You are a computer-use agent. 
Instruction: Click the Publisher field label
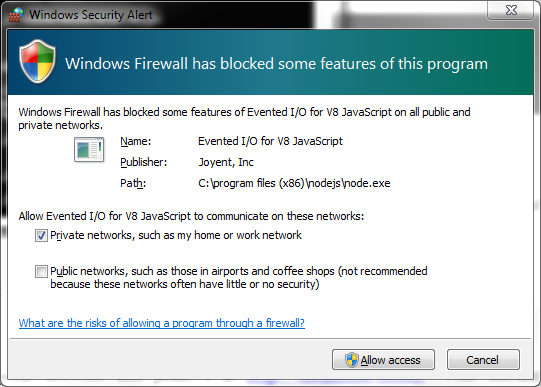(144, 162)
